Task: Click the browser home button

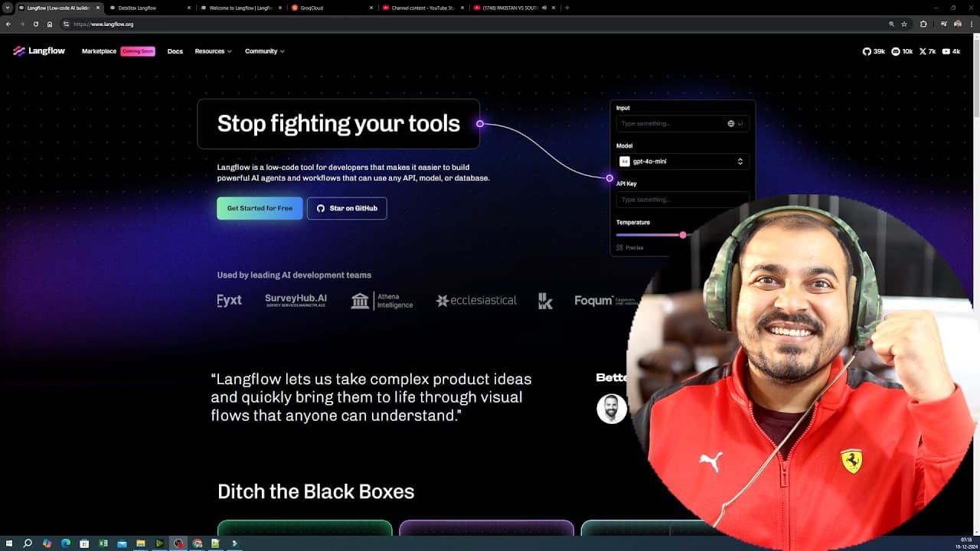Action: (50, 24)
